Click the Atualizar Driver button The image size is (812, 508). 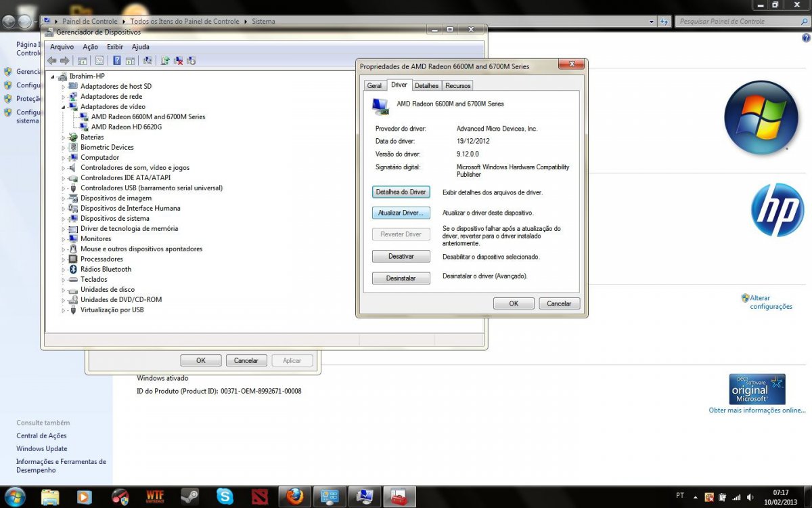[401, 213]
